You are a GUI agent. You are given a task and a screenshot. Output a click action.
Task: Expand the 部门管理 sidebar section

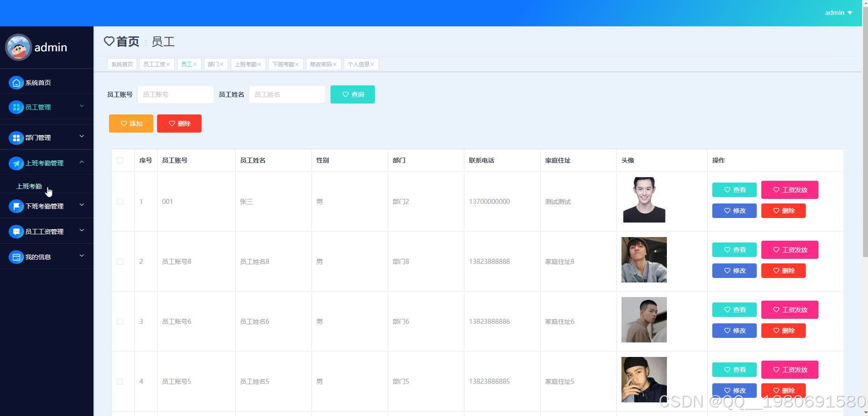pyautogui.click(x=81, y=136)
